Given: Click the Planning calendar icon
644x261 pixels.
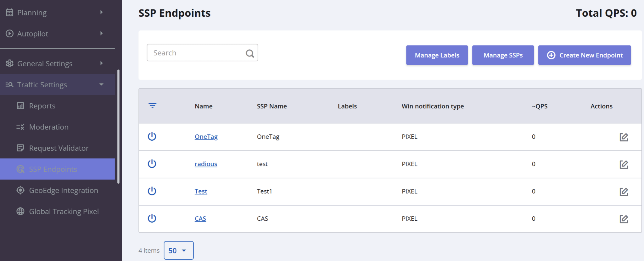Looking at the screenshot, I should tap(9, 13).
